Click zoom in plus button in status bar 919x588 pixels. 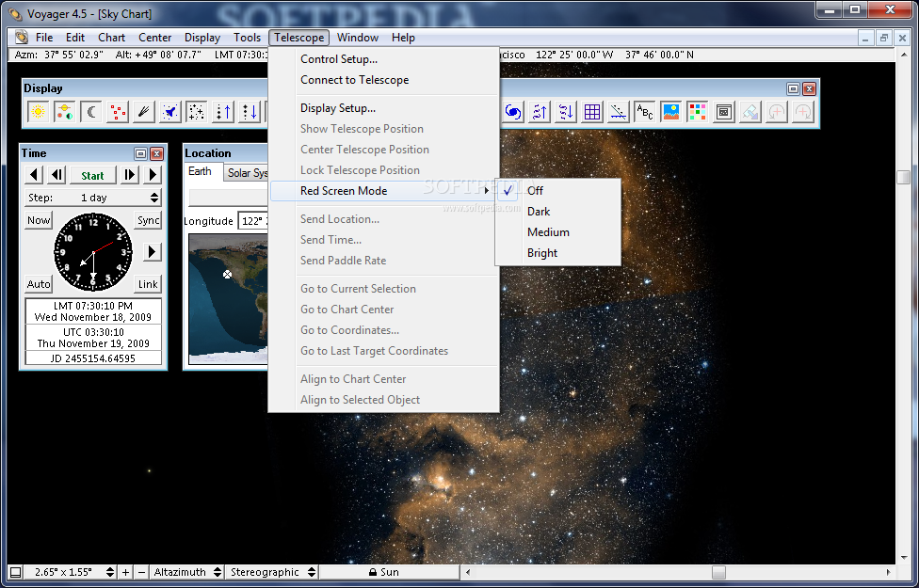[x=125, y=572]
